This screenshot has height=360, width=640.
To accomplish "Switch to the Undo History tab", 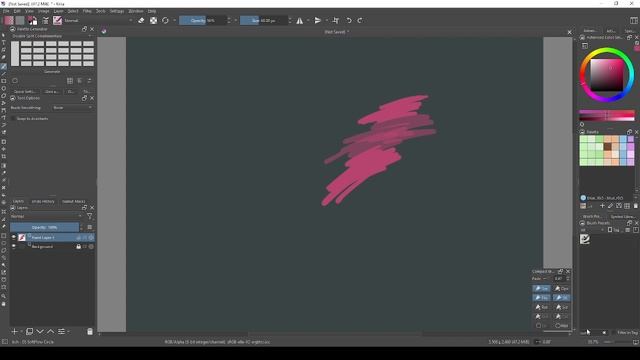I will (43, 201).
